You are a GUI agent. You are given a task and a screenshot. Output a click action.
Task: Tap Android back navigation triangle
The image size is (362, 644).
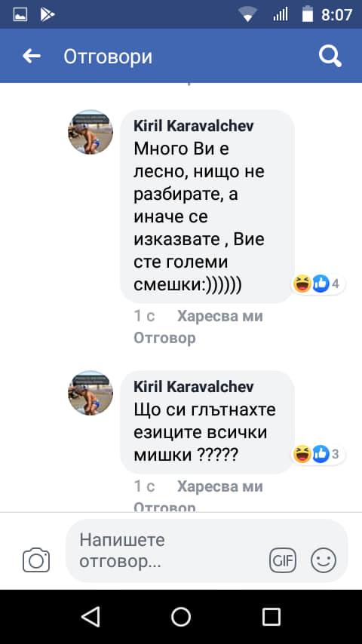90,617
